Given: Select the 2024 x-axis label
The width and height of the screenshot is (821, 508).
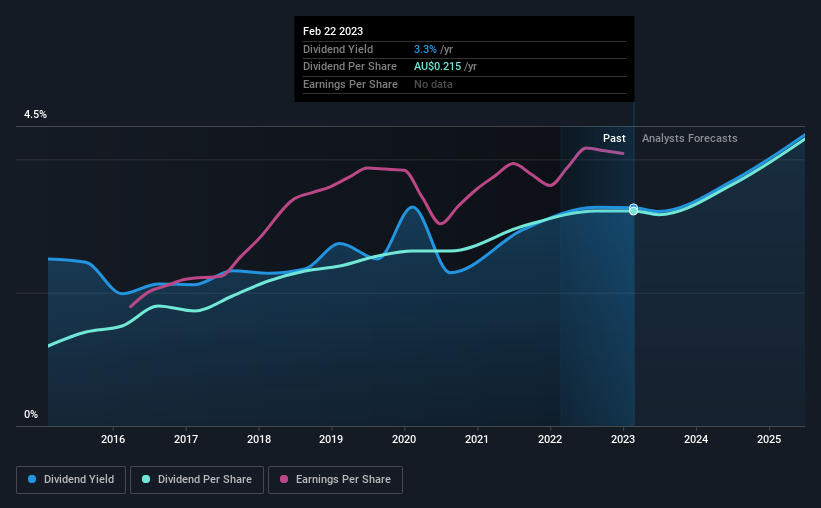Looking at the screenshot, I should (696, 439).
